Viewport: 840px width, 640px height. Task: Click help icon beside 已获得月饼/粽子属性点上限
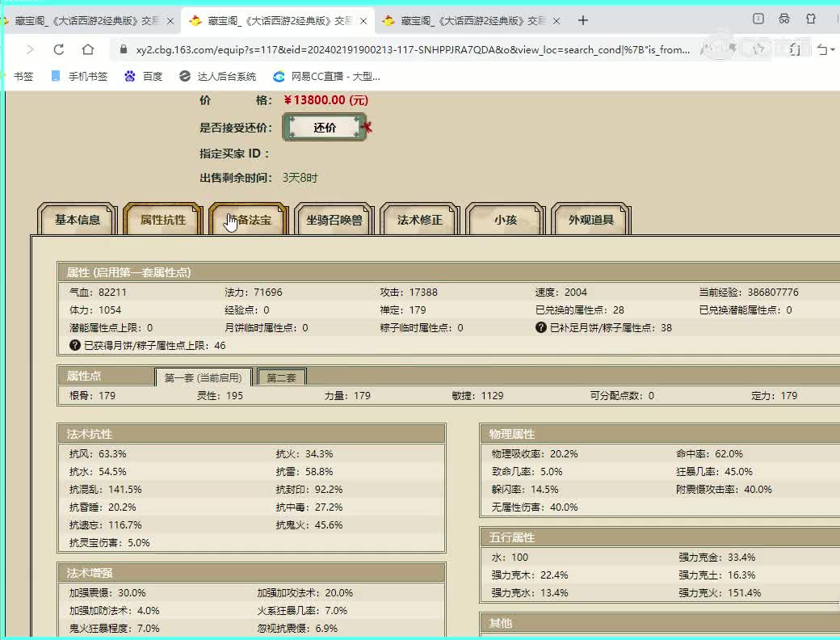tap(75, 345)
